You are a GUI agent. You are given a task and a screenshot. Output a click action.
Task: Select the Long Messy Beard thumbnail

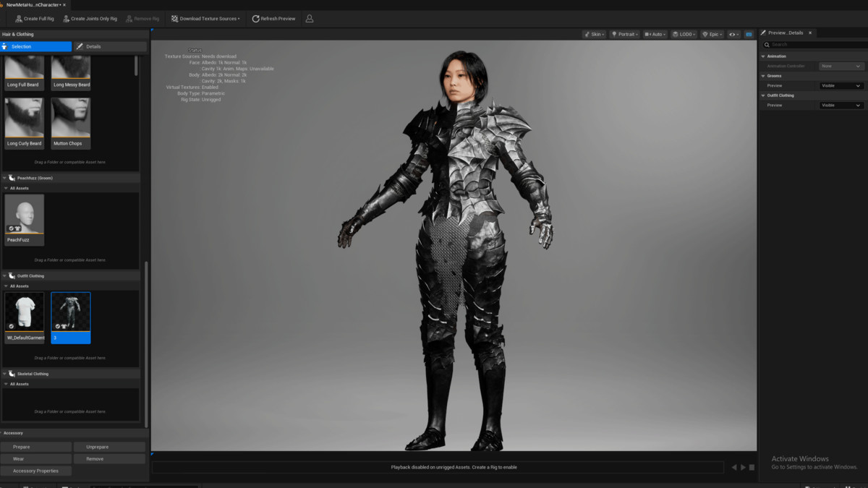71,72
